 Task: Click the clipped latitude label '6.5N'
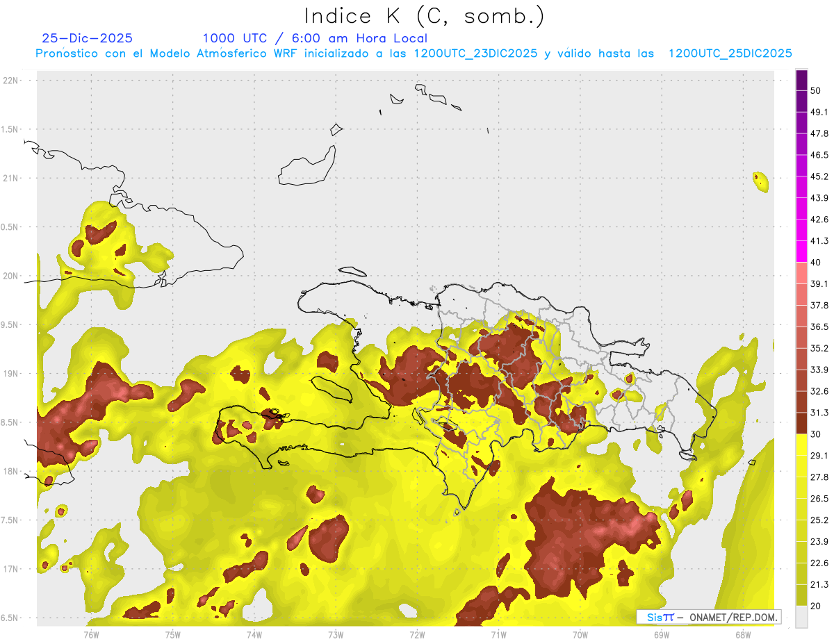[10, 618]
